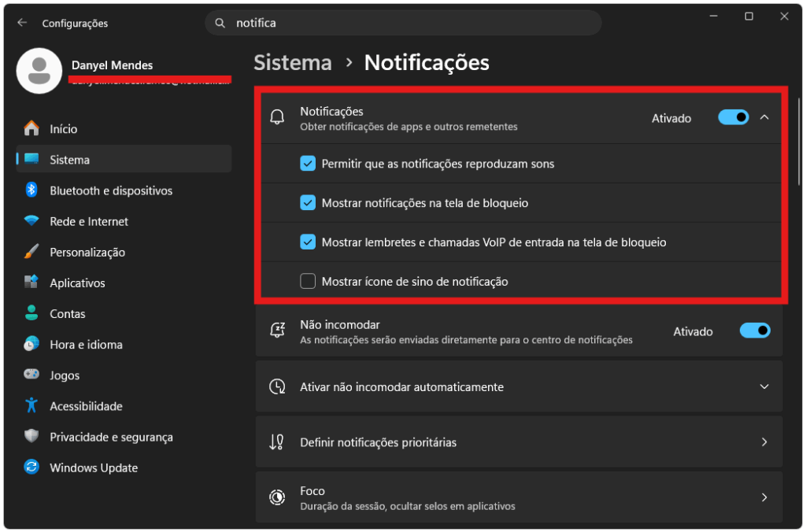Maximize the Configurações window

tap(749, 17)
